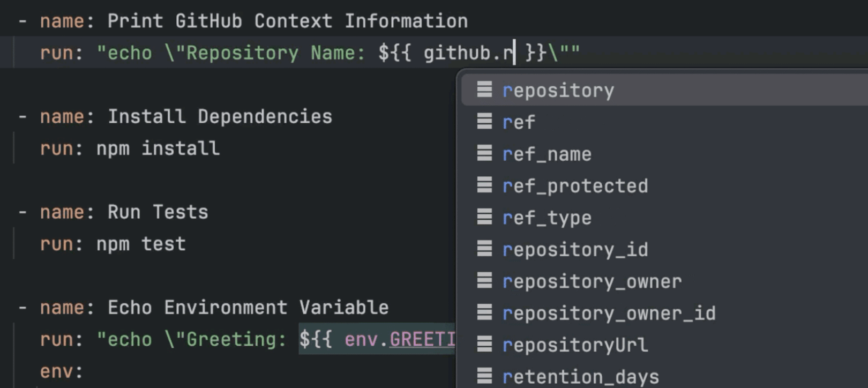Screen dimensions: 868x388
Task: Click the npm test command line
Action: [141, 244]
